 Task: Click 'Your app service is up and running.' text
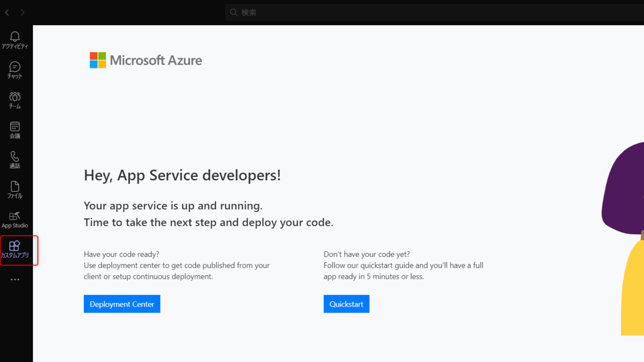[x=173, y=206]
